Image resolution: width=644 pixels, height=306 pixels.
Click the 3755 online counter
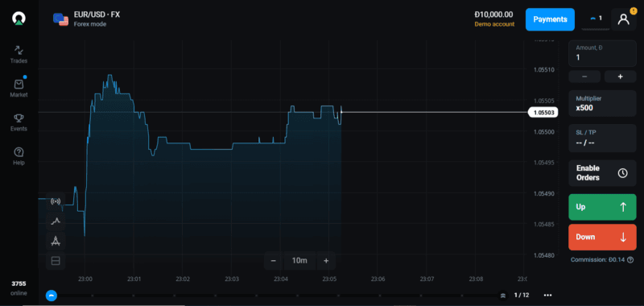pyautogui.click(x=19, y=288)
